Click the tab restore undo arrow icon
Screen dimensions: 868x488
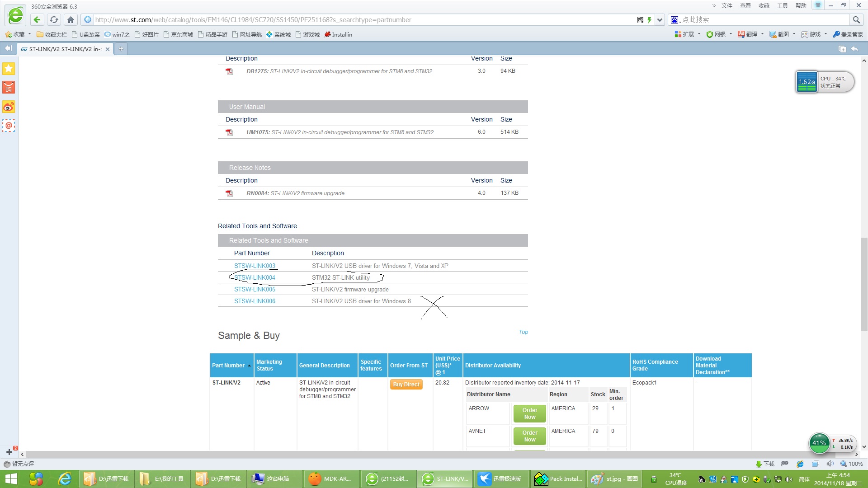click(854, 49)
